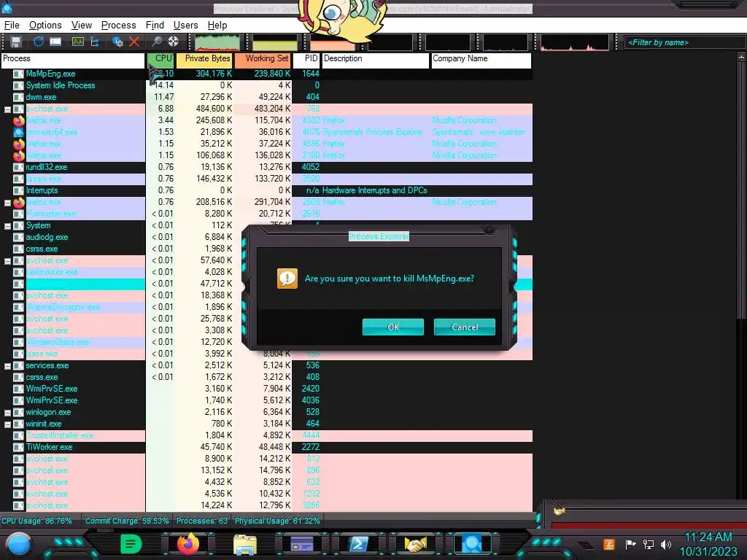
Task: Open File Explorer from the taskbar
Action: [245, 544]
